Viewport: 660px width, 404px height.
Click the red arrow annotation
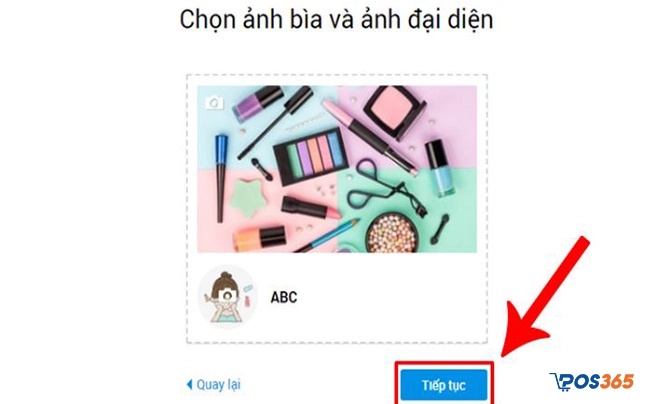click(x=546, y=296)
